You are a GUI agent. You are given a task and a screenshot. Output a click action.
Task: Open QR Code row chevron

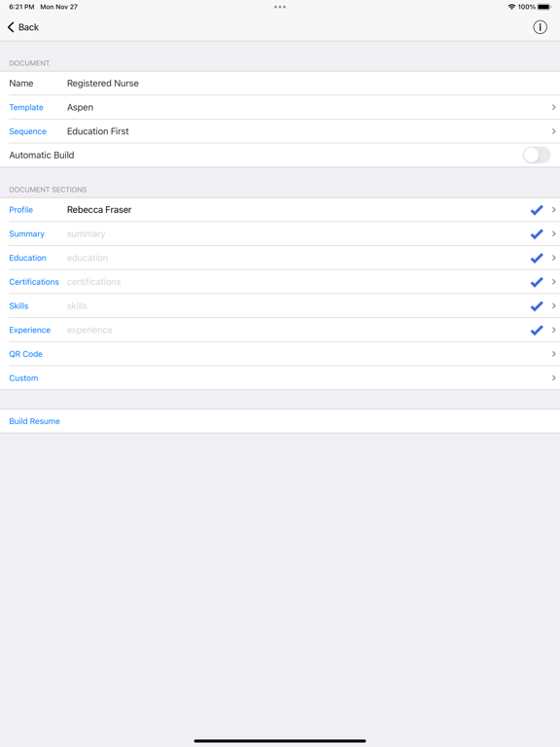point(553,354)
